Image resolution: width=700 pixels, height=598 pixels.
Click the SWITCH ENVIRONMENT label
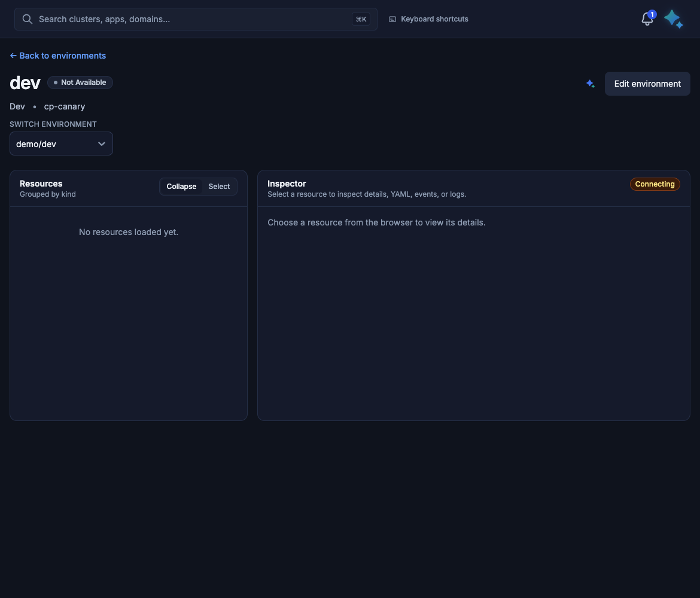[53, 124]
